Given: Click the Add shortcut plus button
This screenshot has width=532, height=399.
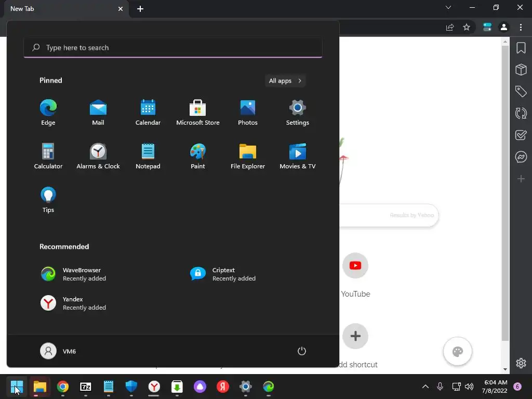Looking at the screenshot, I should click(355, 336).
